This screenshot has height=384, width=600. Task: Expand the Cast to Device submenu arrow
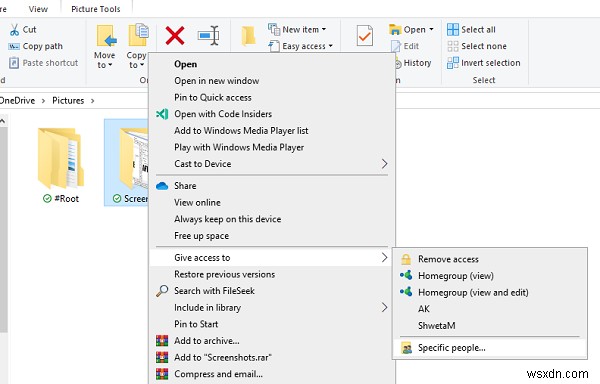(x=384, y=164)
